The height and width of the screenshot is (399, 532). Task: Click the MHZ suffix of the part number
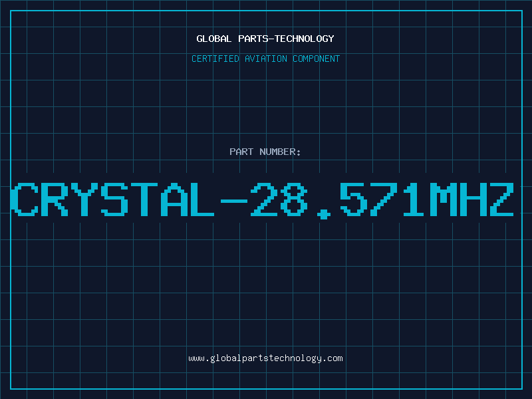pos(472,199)
